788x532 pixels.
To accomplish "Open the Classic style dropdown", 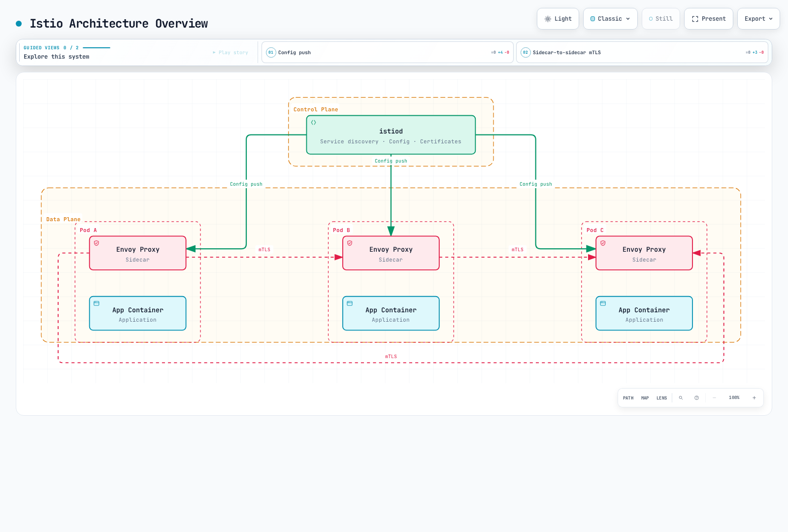I will tap(610, 19).
